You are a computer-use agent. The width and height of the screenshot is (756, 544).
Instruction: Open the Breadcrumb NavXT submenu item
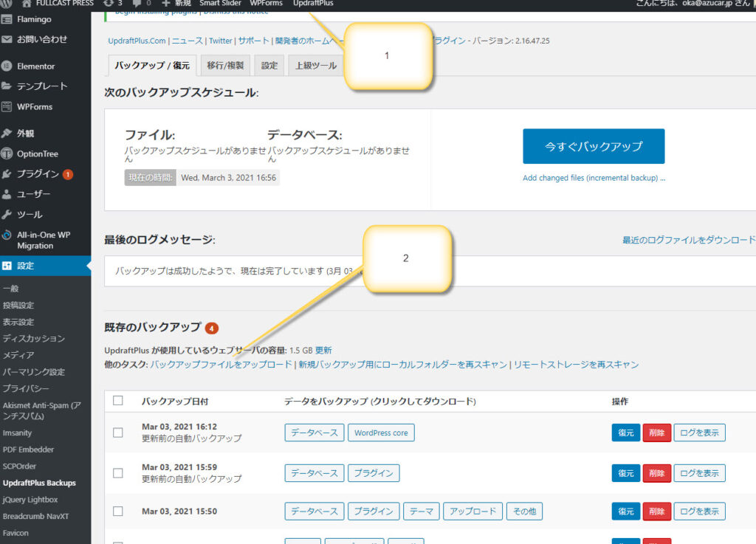(x=35, y=516)
